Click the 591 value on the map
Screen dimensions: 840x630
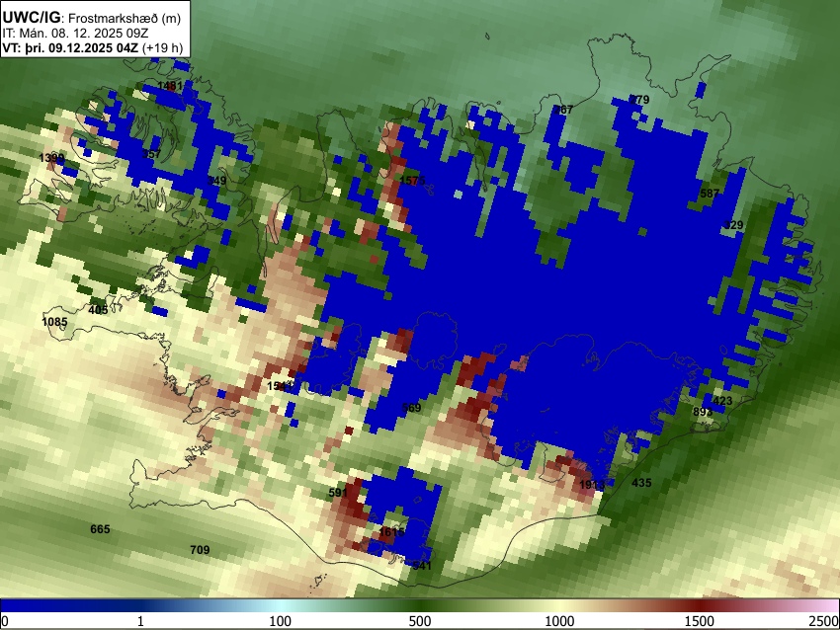point(338,493)
